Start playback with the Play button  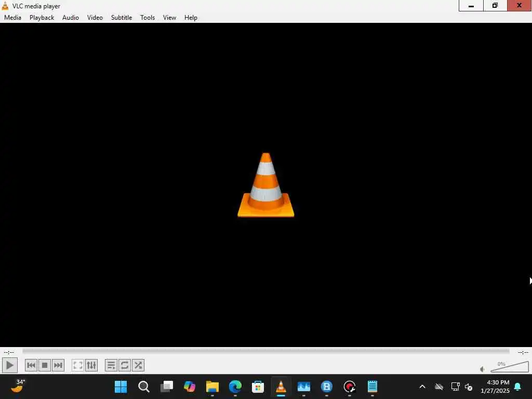click(9, 365)
